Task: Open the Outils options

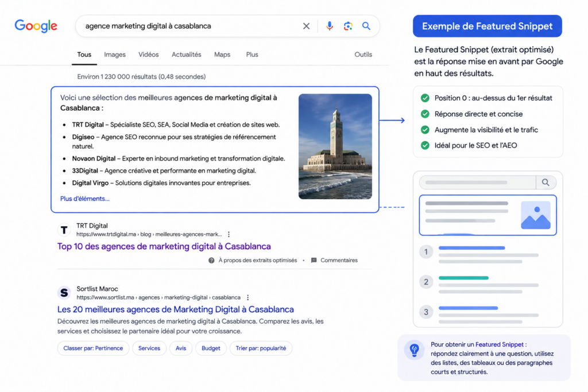Action: click(x=363, y=55)
